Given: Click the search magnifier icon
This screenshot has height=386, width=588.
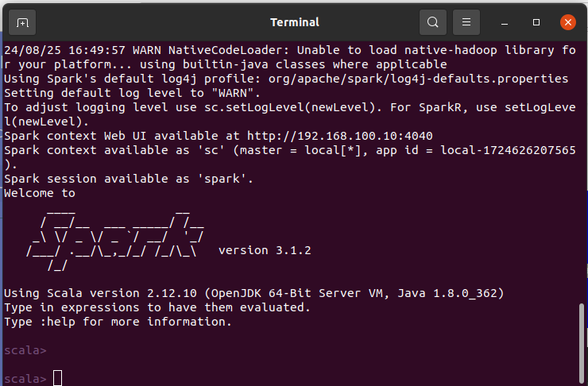Looking at the screenshot, I should [432, 22].
